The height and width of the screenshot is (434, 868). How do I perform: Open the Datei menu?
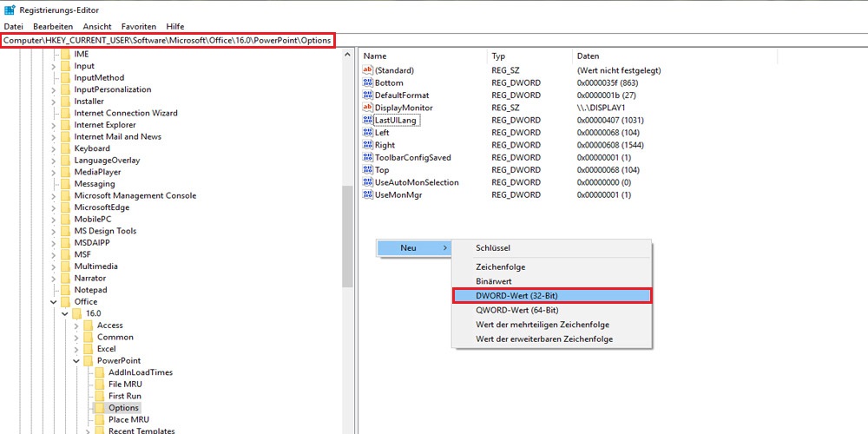13,26
